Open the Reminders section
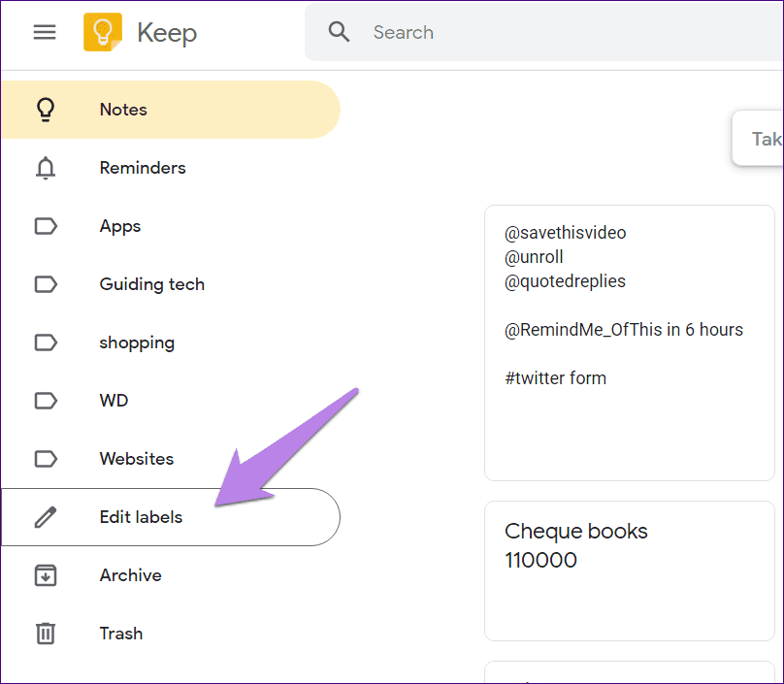 143,168
